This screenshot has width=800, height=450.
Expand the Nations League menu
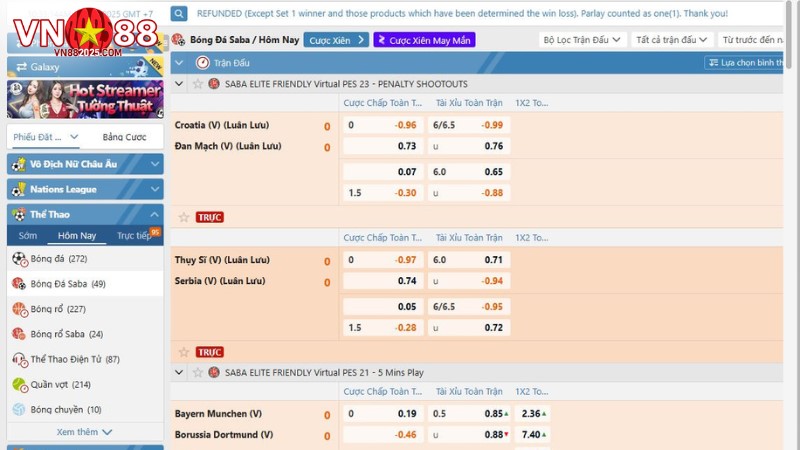point(155,189)
